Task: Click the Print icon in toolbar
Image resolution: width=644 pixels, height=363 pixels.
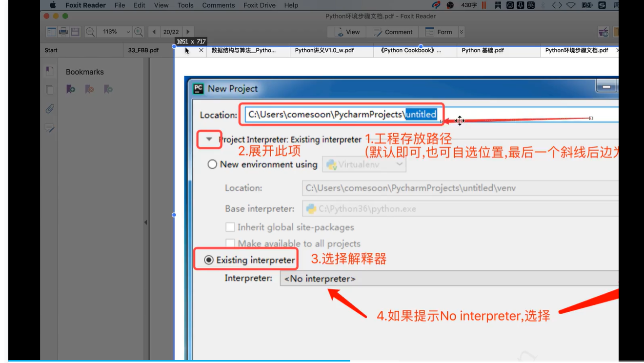Action: [63, 32]
